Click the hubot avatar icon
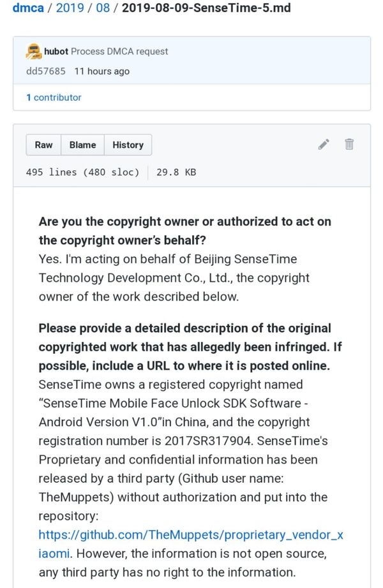Viewport: 383px width, 588px height. point(34,52)
